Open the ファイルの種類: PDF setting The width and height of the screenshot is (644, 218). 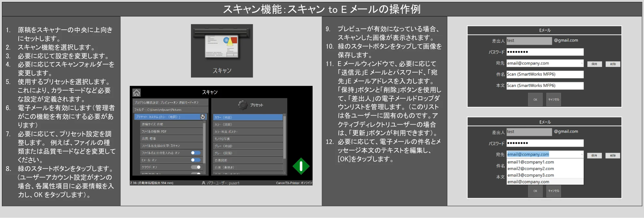pyautogui.click(x=171, y=131)
